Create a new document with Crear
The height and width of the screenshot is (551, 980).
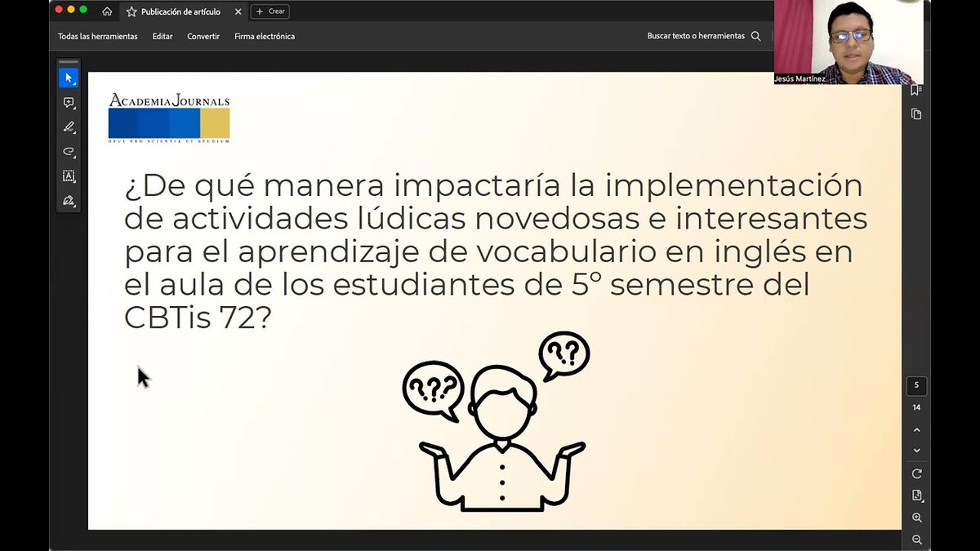tap(270, 11)
